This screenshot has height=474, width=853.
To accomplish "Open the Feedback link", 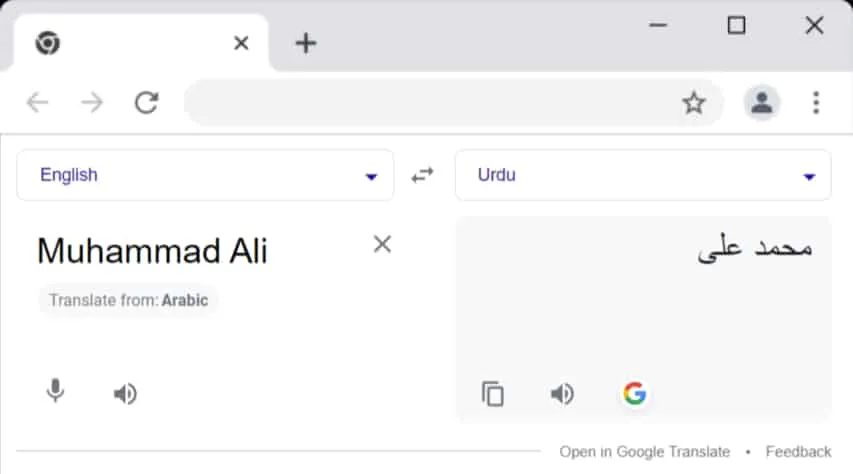I will (x=798, y=452).
